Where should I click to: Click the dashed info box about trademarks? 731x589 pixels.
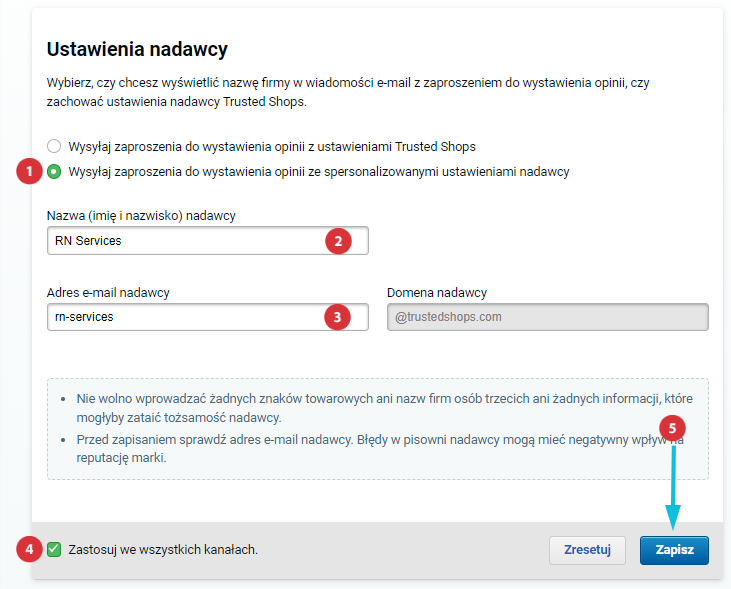coord(378,429)
